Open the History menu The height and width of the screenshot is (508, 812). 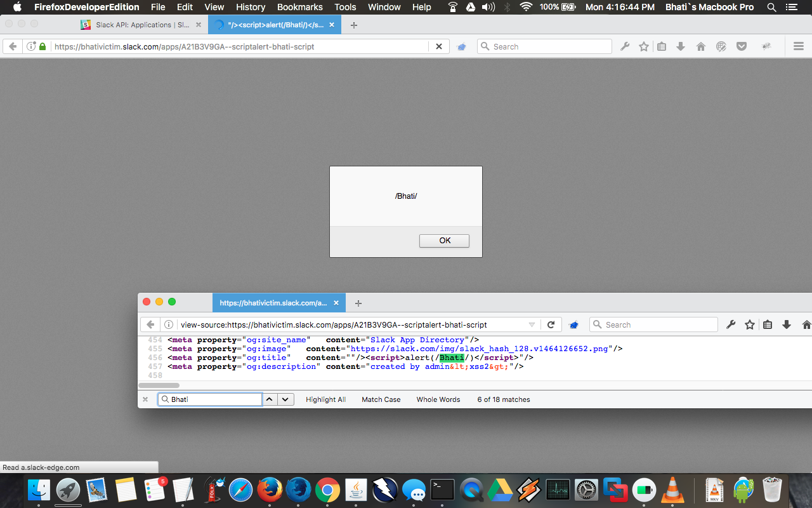(x=251, y=7)
